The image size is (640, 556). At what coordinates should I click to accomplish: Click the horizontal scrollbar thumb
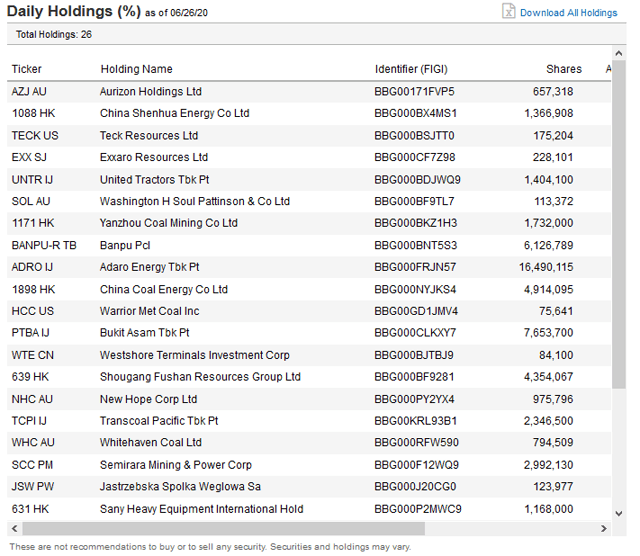(224, 529)
